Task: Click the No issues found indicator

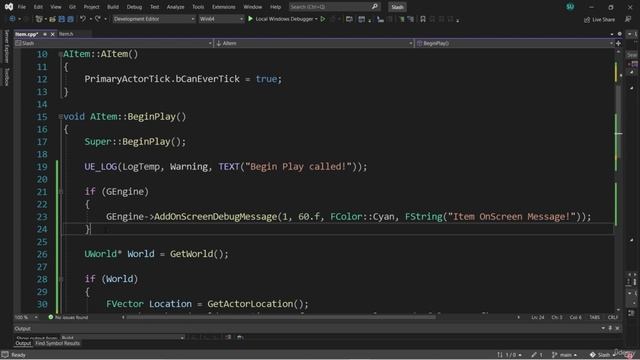Action: point(68,317)
